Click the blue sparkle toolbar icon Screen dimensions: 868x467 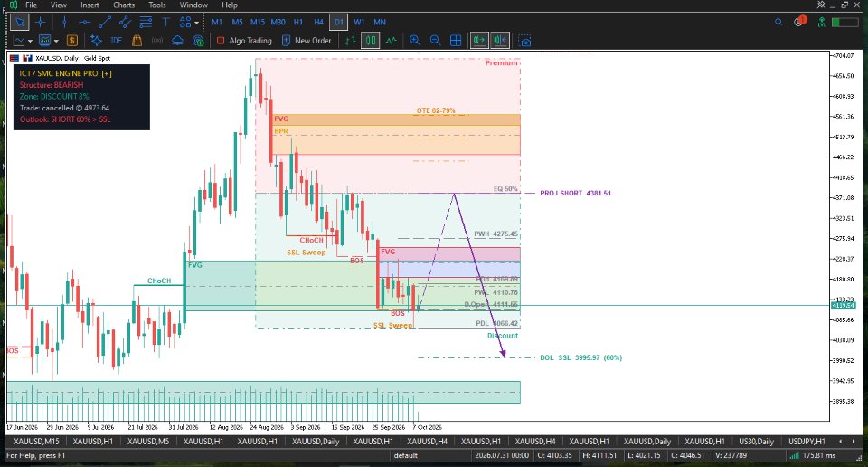click(x=97, y=41)
